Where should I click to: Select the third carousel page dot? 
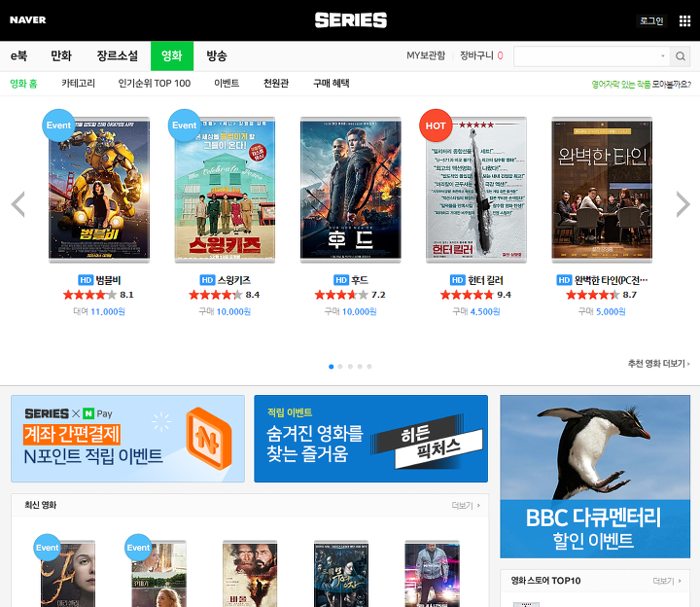[x=350, y=367]
